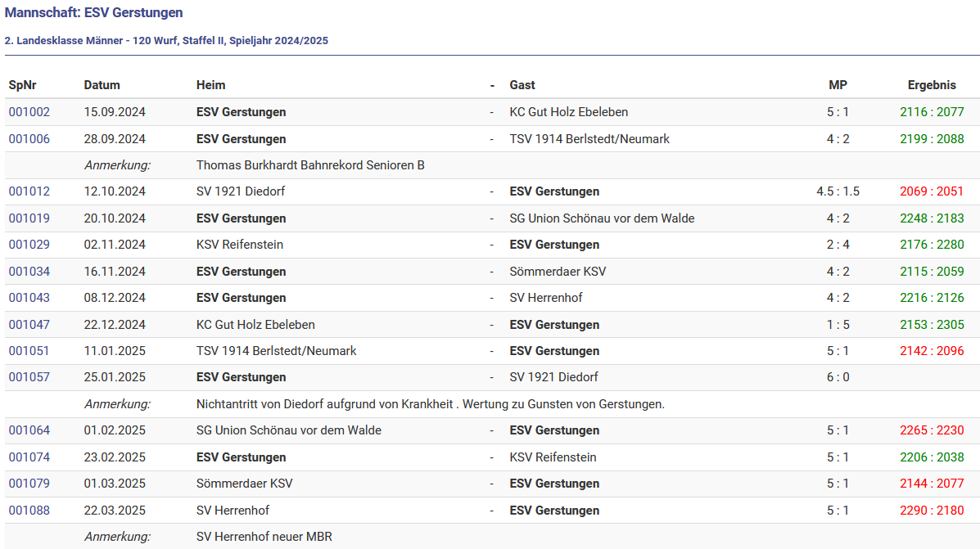Click the heading Mannschaft: ESV Gerstungen

pos(94,12)
